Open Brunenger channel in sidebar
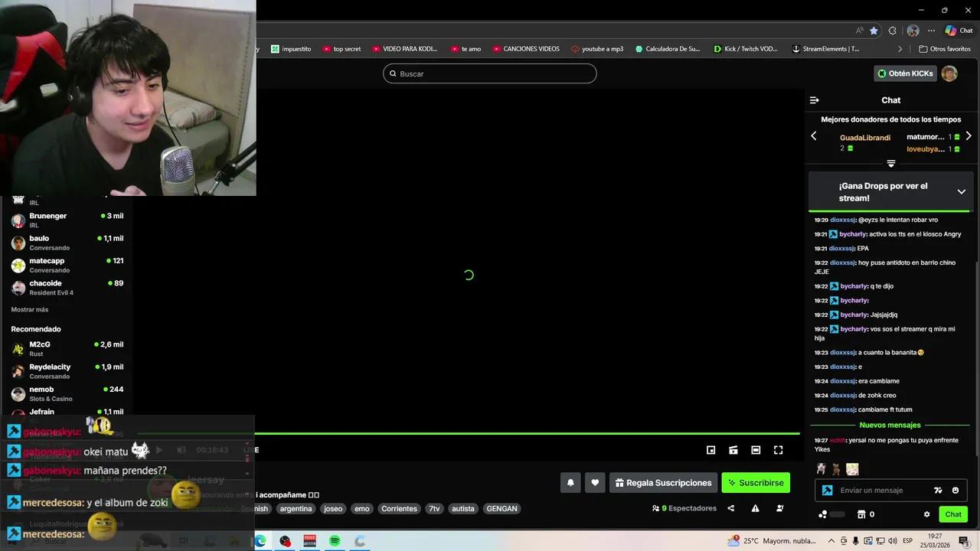This screenshot has height=551, width=980. [67, 220]
